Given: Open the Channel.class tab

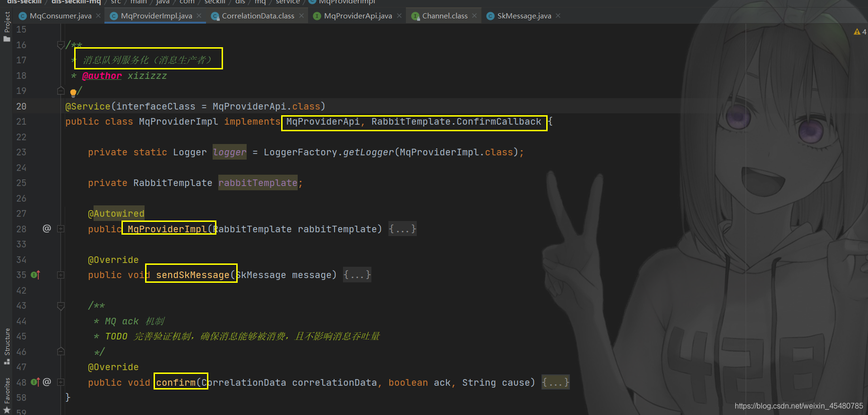Looking at the screenshot, I should pos(445,16).
